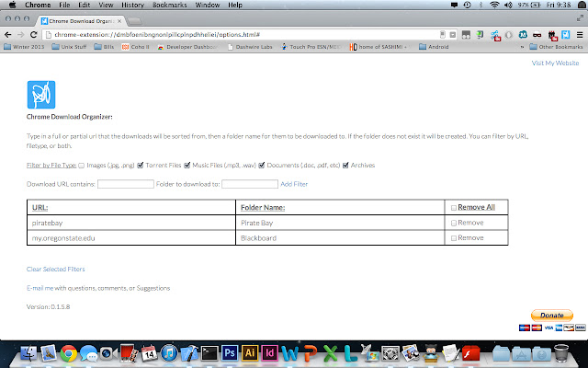The width and height of the screenshot is (588, 368).
Task: Launch InDesign from the dock
Action: (269, 353)
